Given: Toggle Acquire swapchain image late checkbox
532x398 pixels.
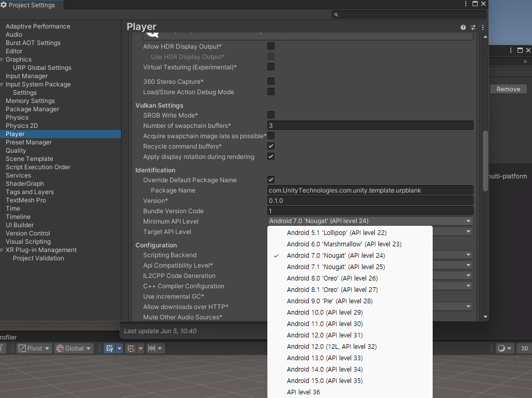Looking at the screenshot, I should (271, 136).
